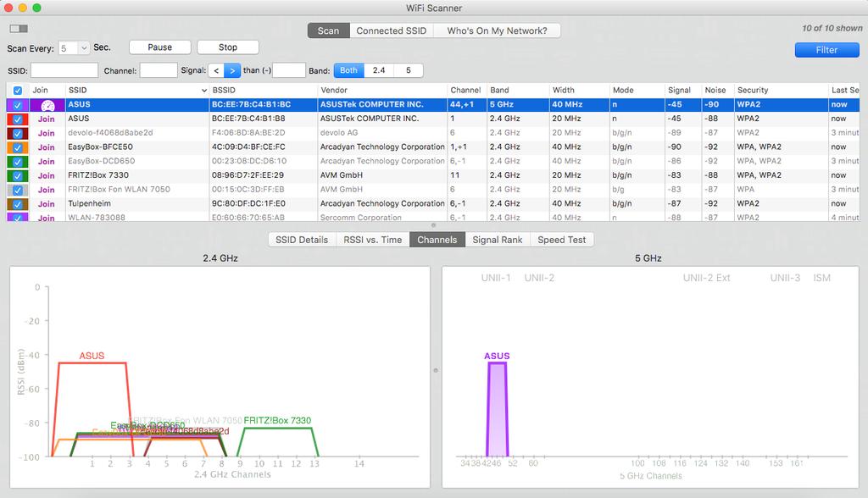Click the FRITZ!Box 7330 label in 2.4 GHz chart
Image resolution: width=868 pixels, height=498 pixels.
[x=277, y=421]
